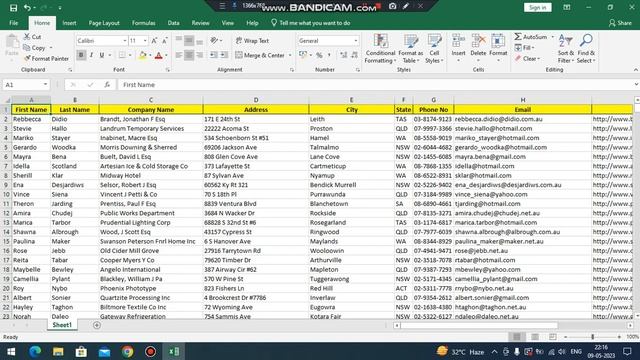Add a new sheet with plus icon

(x=97, y=325)
